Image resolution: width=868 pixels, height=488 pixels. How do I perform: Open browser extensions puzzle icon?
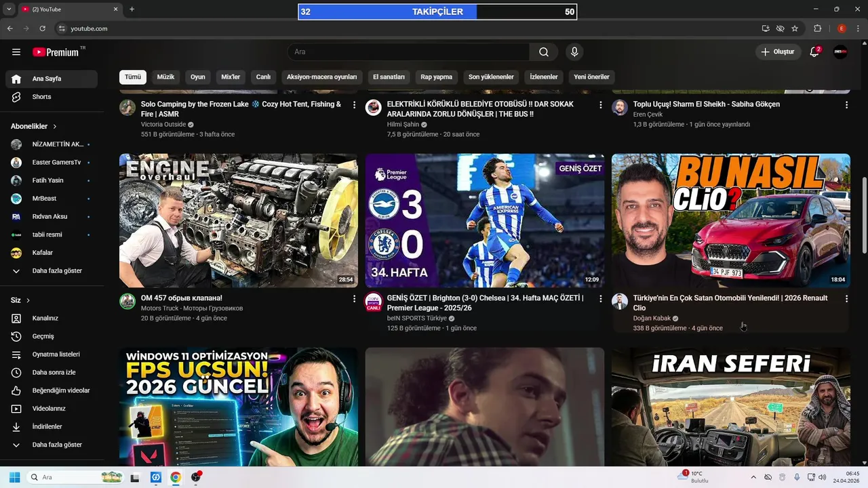pos(817,28)
